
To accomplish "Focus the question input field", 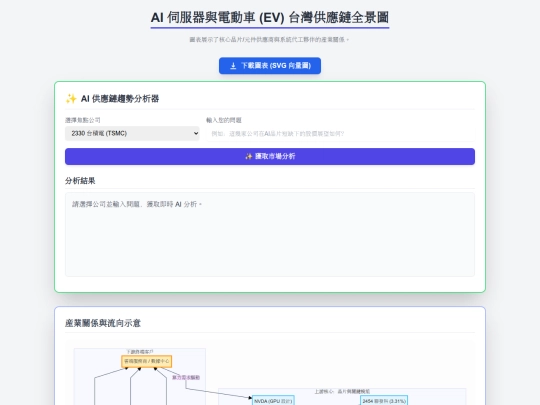I will click(340, 134).
